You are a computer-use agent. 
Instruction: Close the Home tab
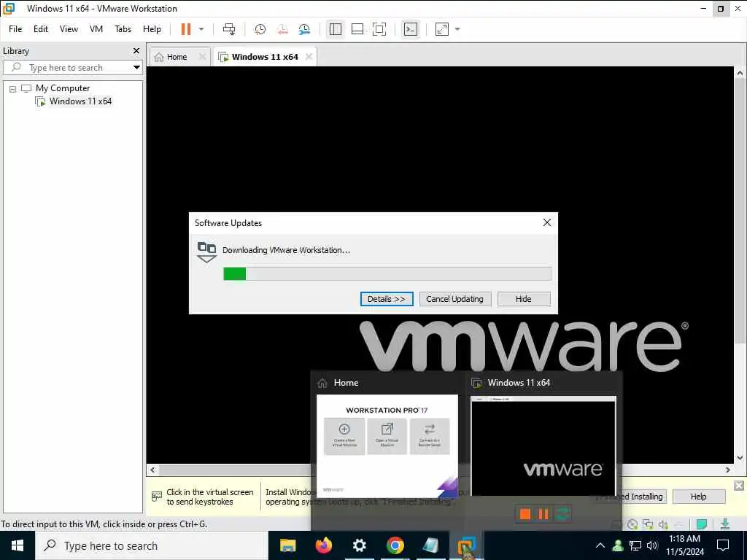203,57
